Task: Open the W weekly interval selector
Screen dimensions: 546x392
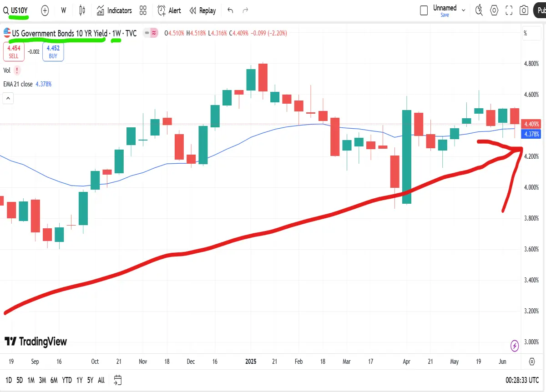Action: pyautogui.click(x=63, y=10)
